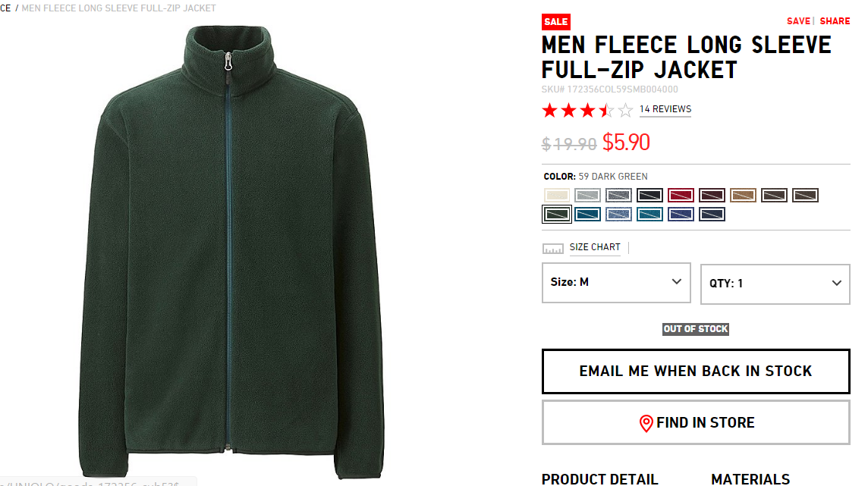Image resolution: width=868 pixels, height=486 pixels.
Task: Click the Find in Store location pin
Action: [x=646, y=424]
